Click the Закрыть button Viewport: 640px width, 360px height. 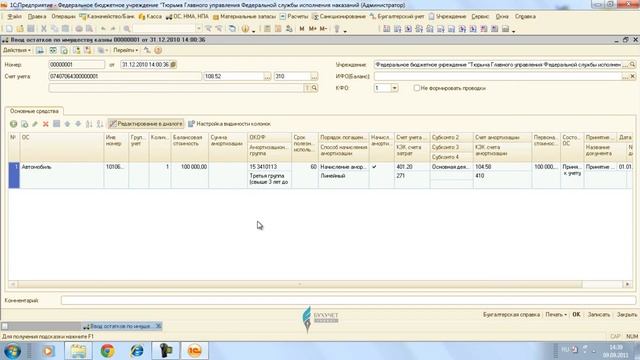click(627, 315)
